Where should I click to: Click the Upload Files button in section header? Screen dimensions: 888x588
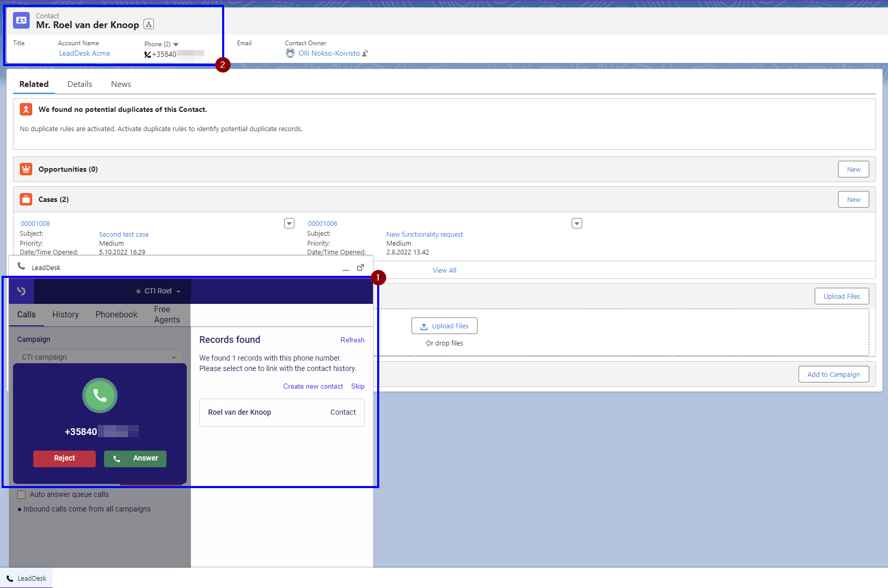pyautogui.click(x=841, y=296)
